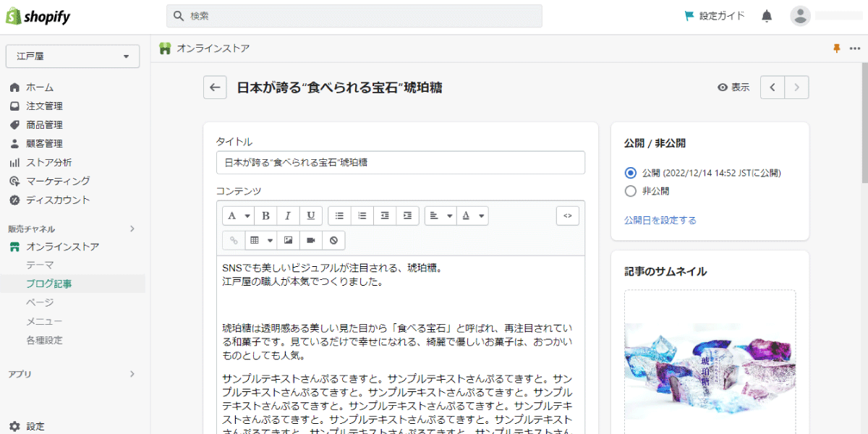
Task: Click 公開日を設定する link
Action: [x=660, y=220]
